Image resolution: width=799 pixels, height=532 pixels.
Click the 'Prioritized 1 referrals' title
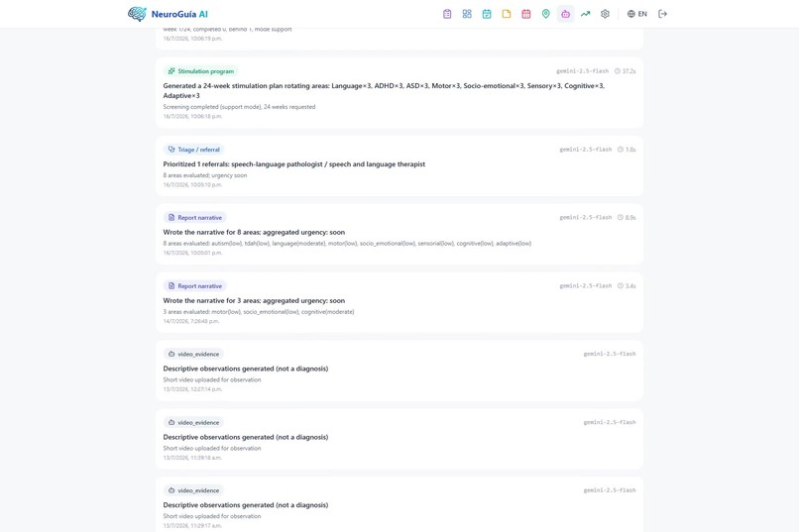(x=294, y=163)
